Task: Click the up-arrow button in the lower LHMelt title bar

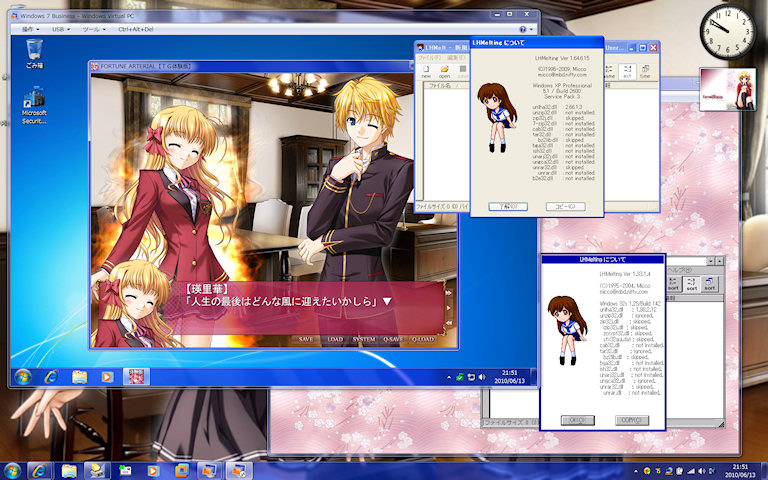Action: 719,261
